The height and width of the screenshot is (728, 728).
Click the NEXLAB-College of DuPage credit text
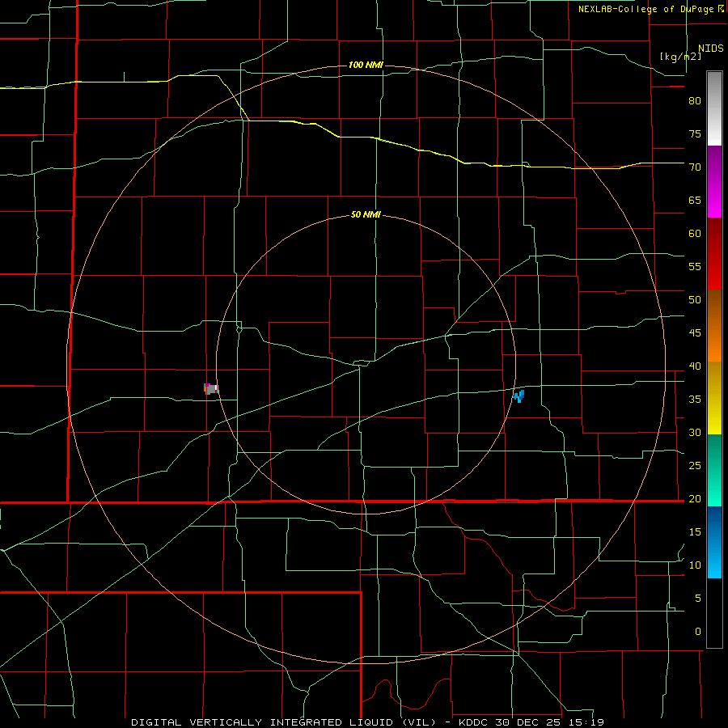pyautogui.click(x=646, y=9)
